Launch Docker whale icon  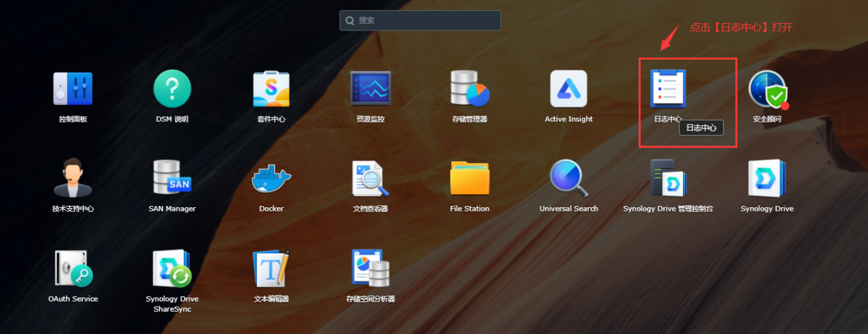271,178
